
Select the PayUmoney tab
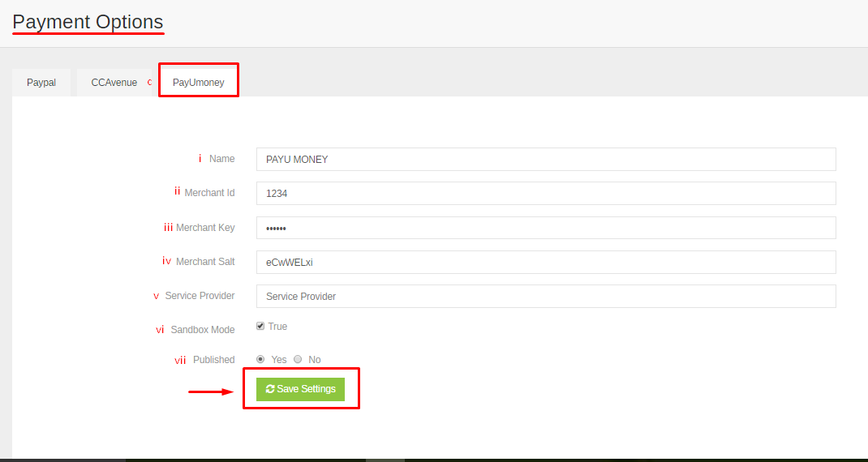click(x=198, y=83)
